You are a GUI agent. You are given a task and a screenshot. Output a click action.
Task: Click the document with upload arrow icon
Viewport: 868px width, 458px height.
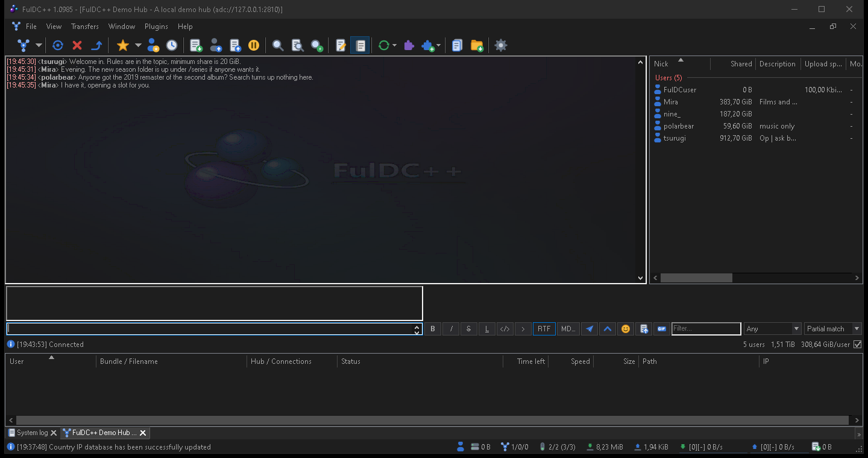(235, 45)
